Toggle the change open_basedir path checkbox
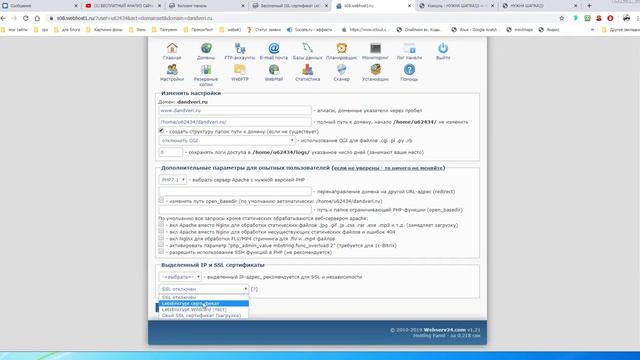The image size is (640, 360). click(161, 200)
